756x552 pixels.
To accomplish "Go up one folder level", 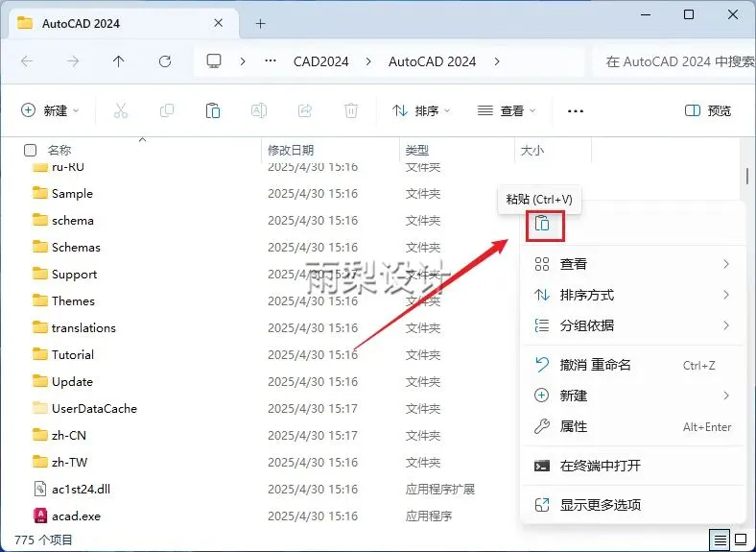I will [118, 61].
